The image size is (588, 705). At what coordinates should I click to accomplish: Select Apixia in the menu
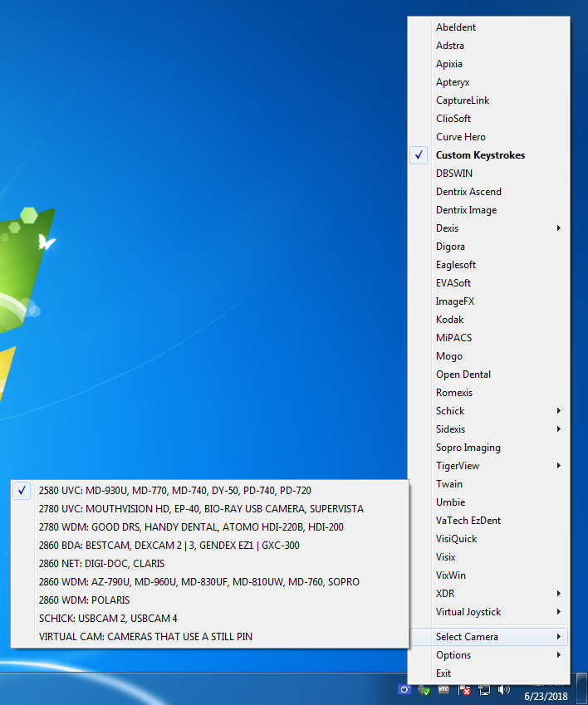coord(488,64)
